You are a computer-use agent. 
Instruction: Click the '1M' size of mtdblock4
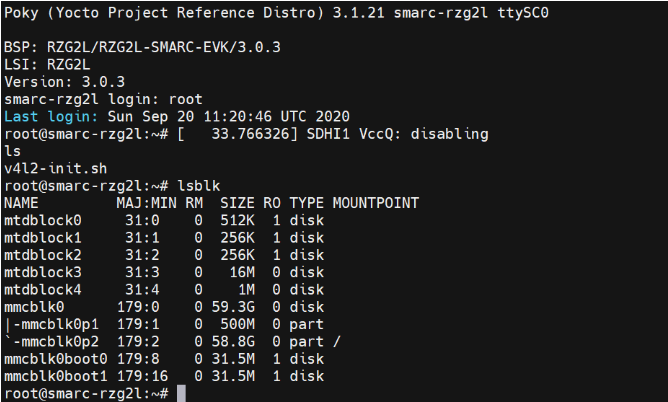point(246,290)
